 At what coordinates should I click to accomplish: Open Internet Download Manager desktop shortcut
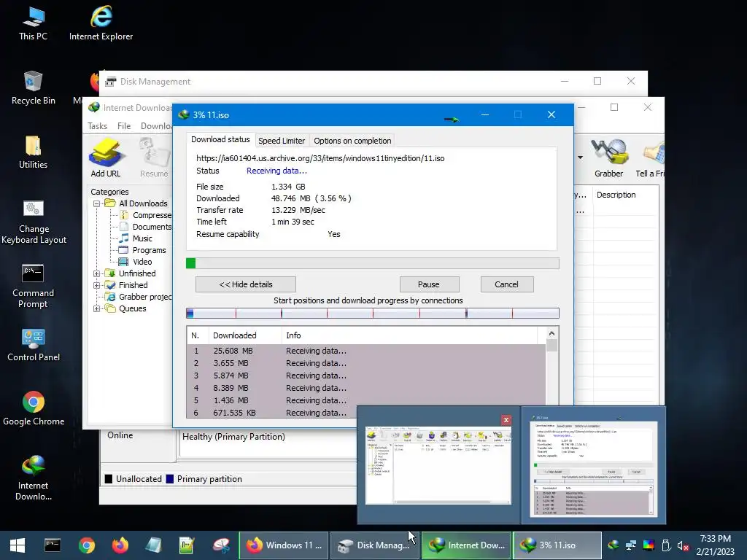[x=34, y=478]
